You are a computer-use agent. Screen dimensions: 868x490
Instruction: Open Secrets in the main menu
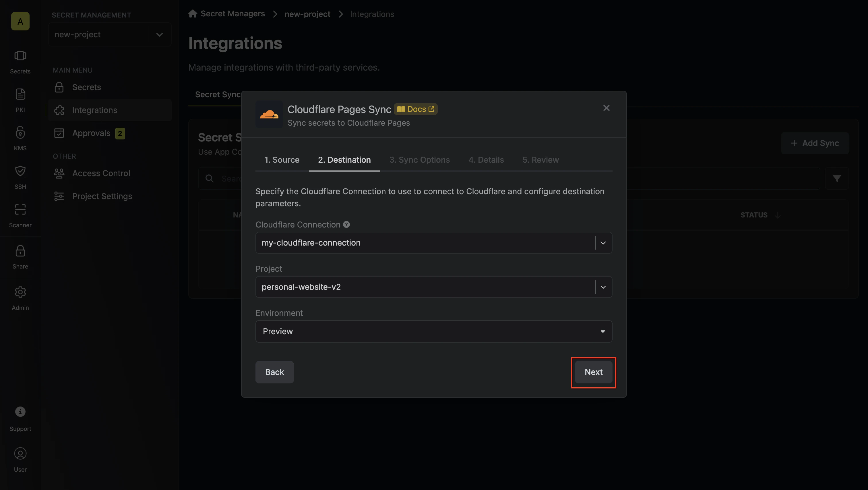coord(110,87)
